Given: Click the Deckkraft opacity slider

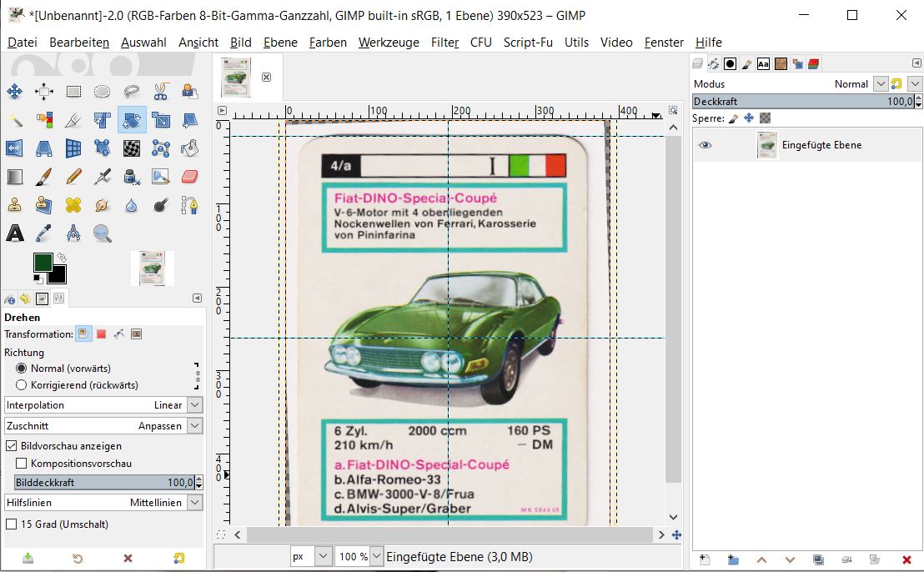Looking at the screenshot, I should pyautogui.click(x=801, y=102).
